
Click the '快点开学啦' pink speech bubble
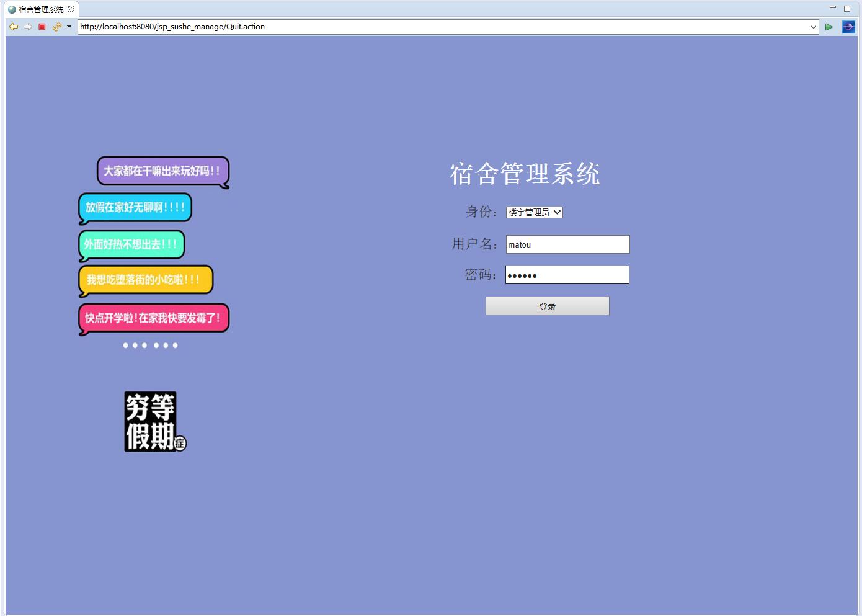click(153, 317)
